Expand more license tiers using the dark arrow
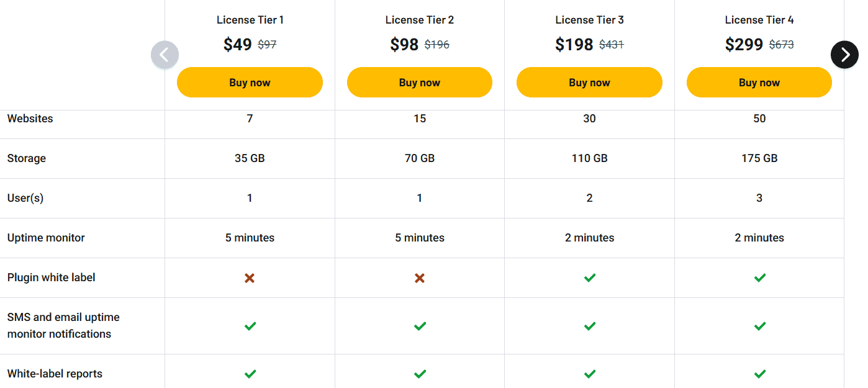 pos(844,55)
